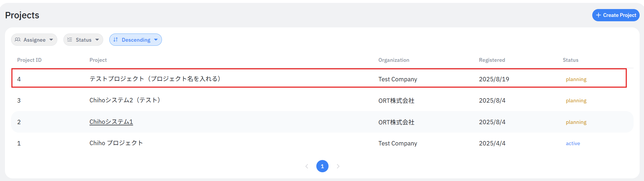Open the Chihoシステム2（テスト） project
The width and height of the screenshot is (644, 181).
[125, 100]
